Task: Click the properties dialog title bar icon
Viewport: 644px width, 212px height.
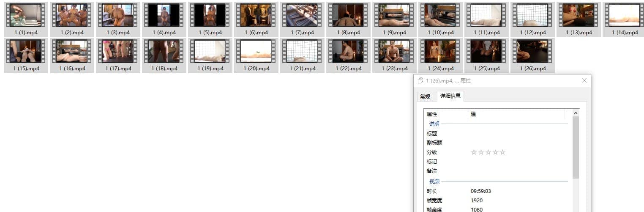Action: click(420, 81)
